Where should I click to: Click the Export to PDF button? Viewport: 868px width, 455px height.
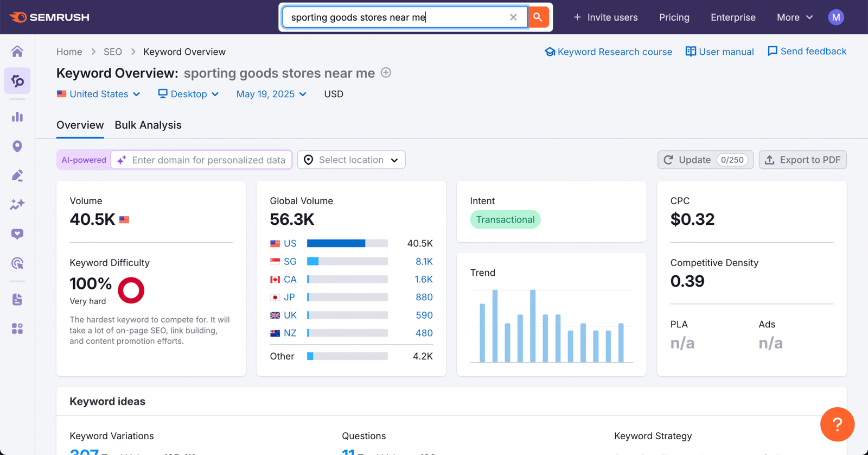click(802, 160)
